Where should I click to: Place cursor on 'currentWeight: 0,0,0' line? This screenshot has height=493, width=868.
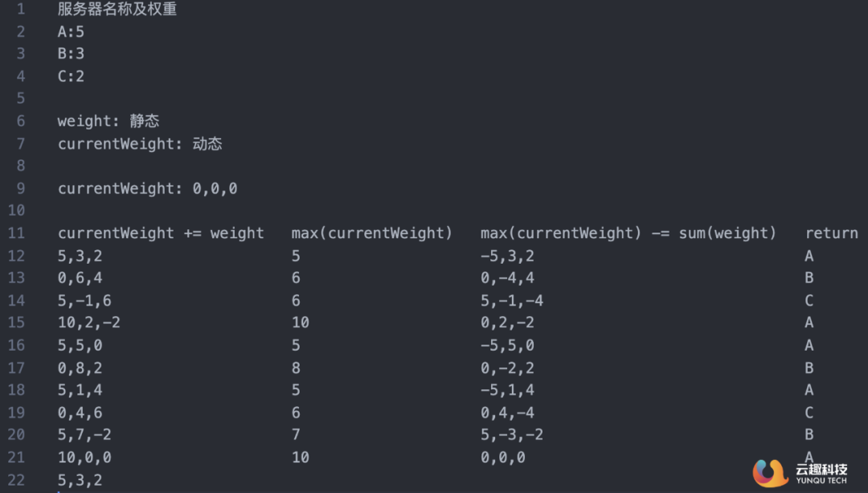point(147,189)
